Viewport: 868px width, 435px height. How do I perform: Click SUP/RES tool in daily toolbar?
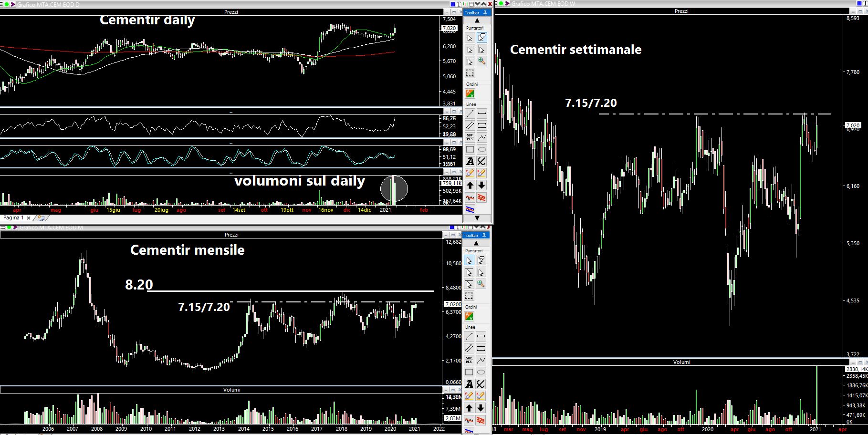pyautogui.click(x=470, y=137)
